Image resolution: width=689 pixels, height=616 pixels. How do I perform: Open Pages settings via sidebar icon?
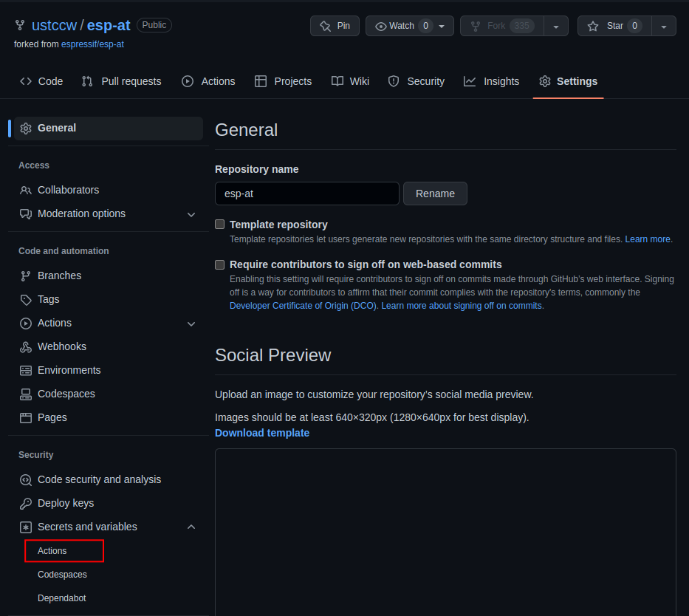[x=26, y=417]
